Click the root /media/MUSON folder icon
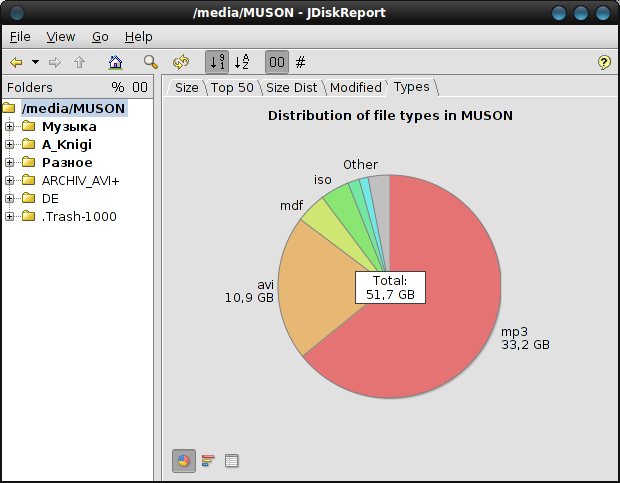620x483 pixels. click(8, 108)
